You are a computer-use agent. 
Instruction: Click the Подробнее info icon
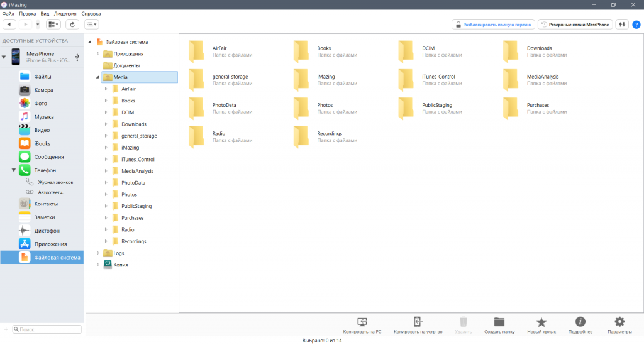click(x=580, y=322)
